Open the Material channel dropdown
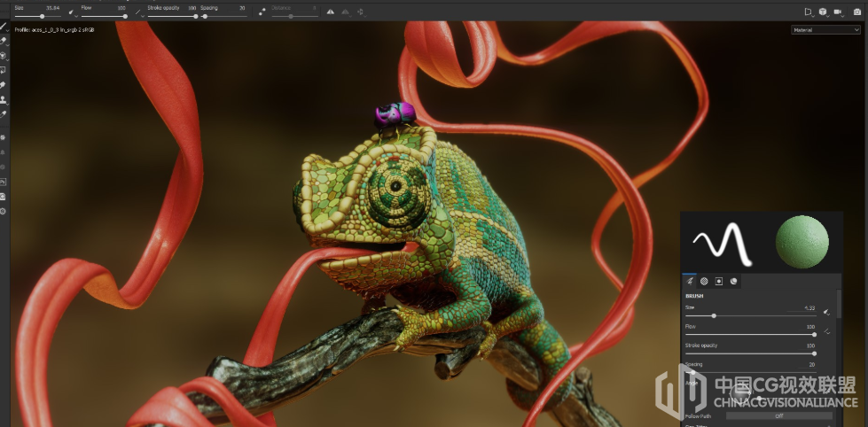Viewport: 868px width, 427px height. point(825,30)
